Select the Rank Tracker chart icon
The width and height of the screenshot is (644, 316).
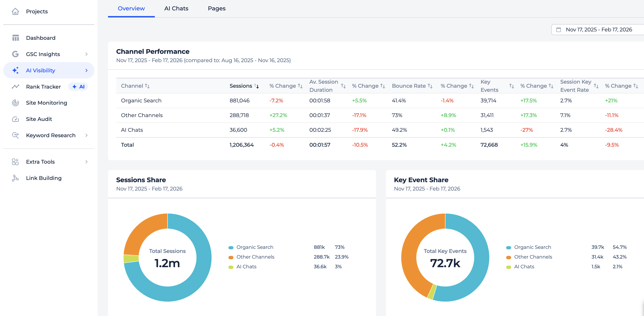click(15, 87)
